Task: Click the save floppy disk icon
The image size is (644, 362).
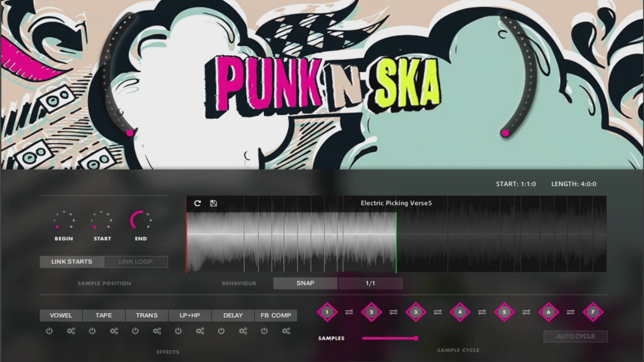Action: click(x=213, y=203)
